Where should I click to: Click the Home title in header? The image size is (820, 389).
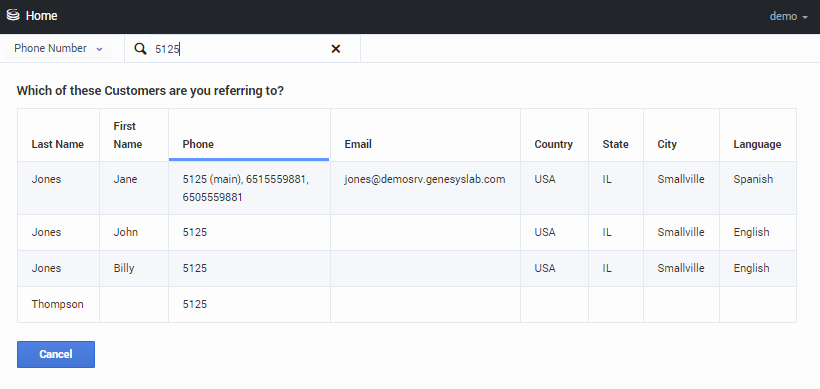point(41,16)
